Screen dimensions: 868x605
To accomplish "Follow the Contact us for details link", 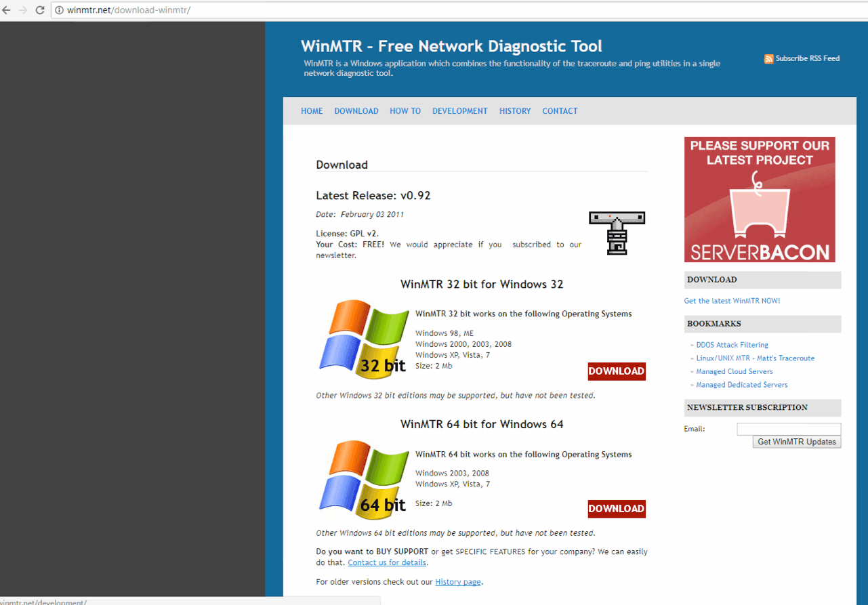I will click(387, 562).
